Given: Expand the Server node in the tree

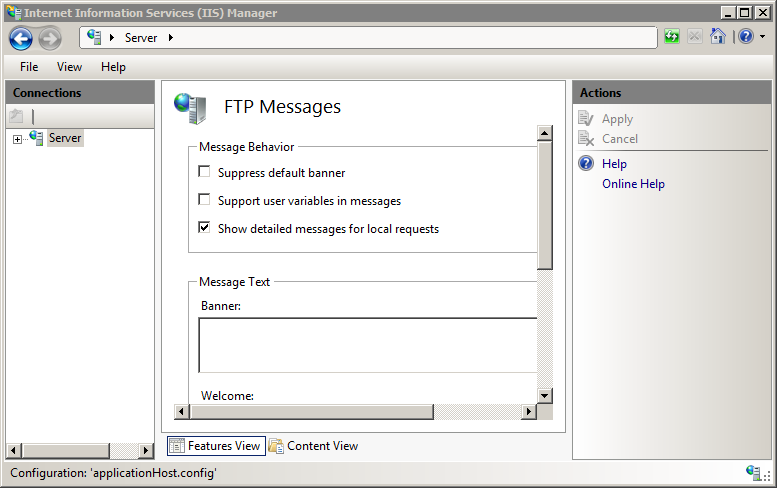Looking at the screenshot, I should (x=17, y=139).
